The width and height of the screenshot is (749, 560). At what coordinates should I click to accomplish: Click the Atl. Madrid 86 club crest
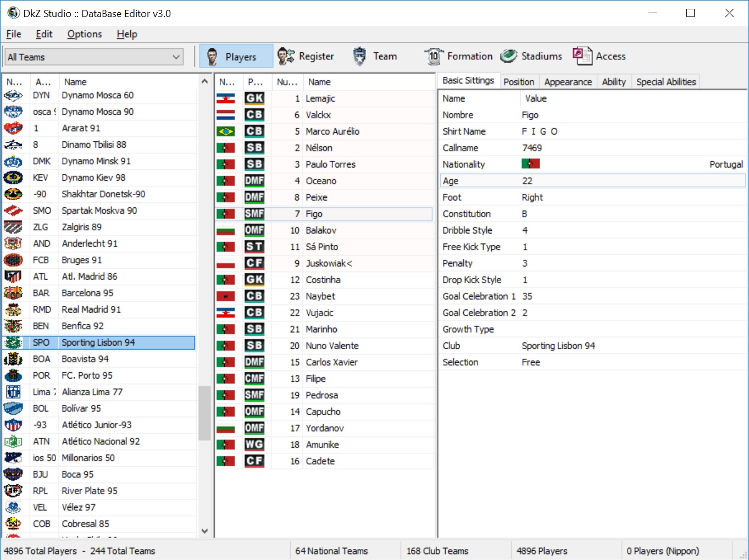point(13,276)
